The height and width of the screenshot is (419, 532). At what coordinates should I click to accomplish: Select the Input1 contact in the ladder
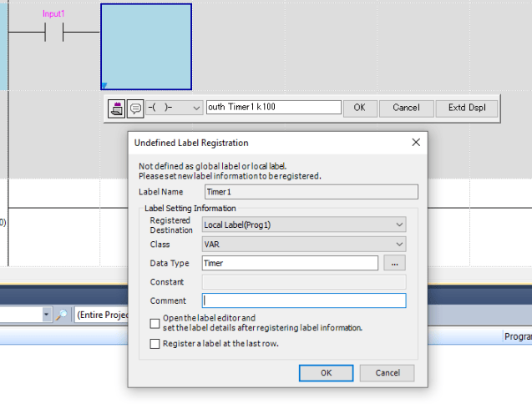pyautogui.click(x=54, y=33)
